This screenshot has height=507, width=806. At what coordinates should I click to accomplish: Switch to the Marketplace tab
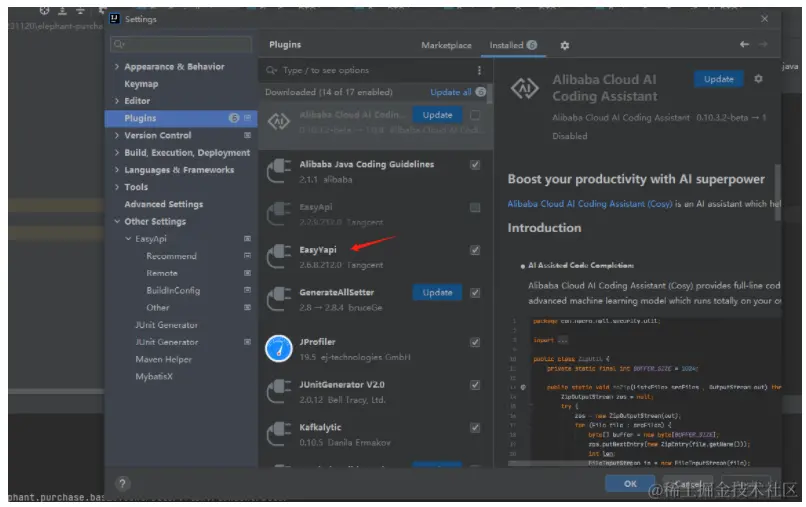pyautogui.click(x=446, y=45)
